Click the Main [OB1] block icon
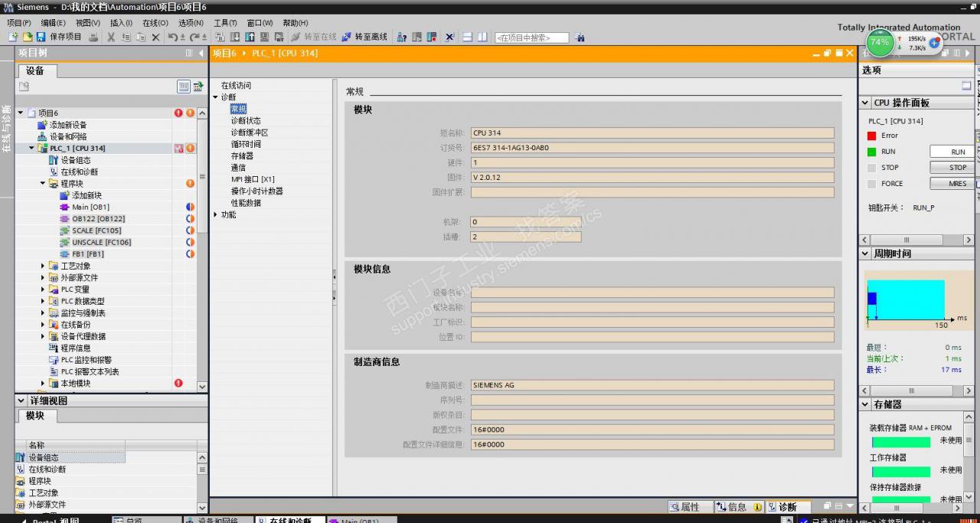The width and height of the screenshot is (980, 523). (x=64, y=207)
